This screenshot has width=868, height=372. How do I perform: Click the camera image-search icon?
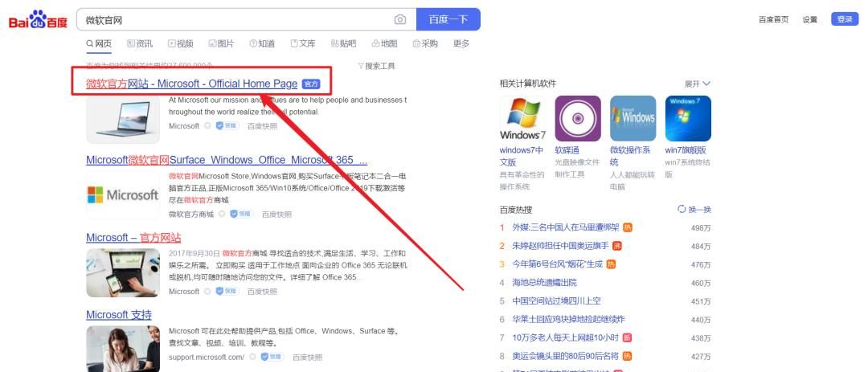400,20
